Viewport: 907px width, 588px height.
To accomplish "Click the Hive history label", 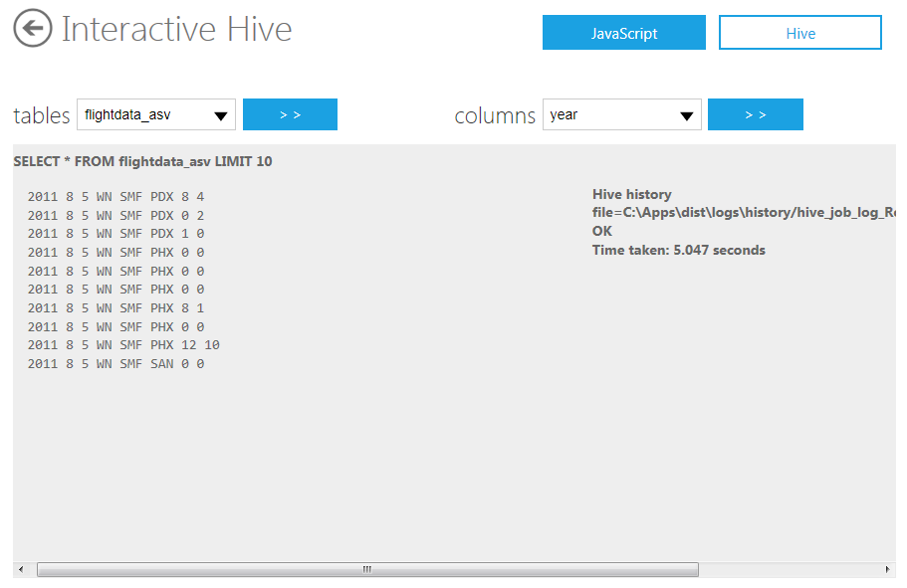I will pos(631,194).
